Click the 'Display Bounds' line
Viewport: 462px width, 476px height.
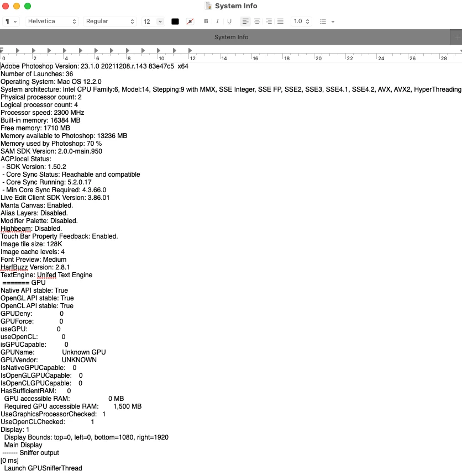pyautogui.click(x=86, y=438)
